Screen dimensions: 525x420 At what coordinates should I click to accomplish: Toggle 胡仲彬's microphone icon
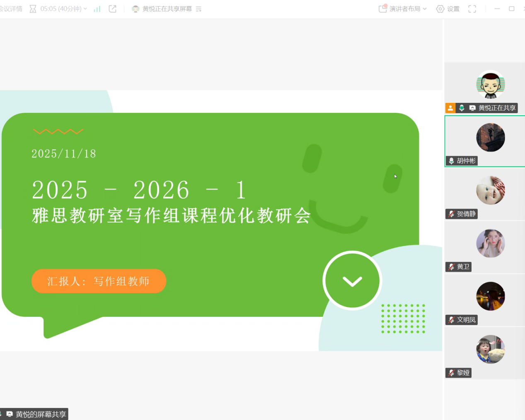[x=451, y=161]
